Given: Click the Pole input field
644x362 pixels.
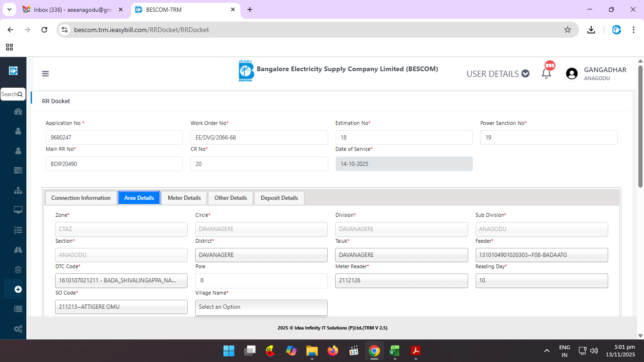Looking at the screenshot, I should (261, 280).
